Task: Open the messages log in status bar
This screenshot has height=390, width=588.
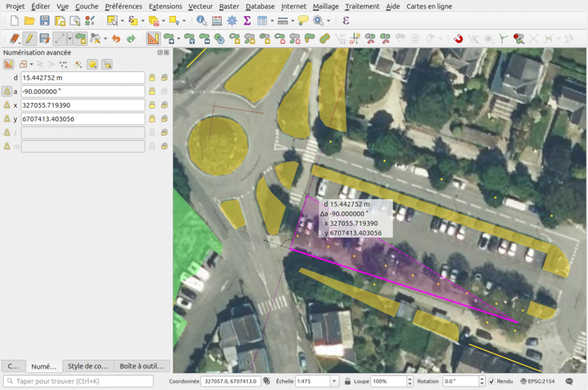Action: [568, 380]
